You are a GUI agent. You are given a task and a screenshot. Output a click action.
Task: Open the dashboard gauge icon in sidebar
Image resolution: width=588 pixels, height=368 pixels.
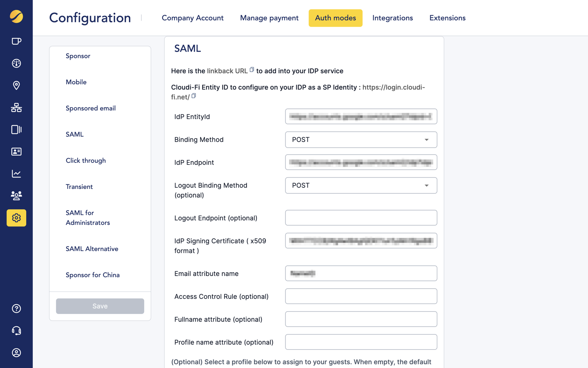pyautogui.click(x=16, y=63)
